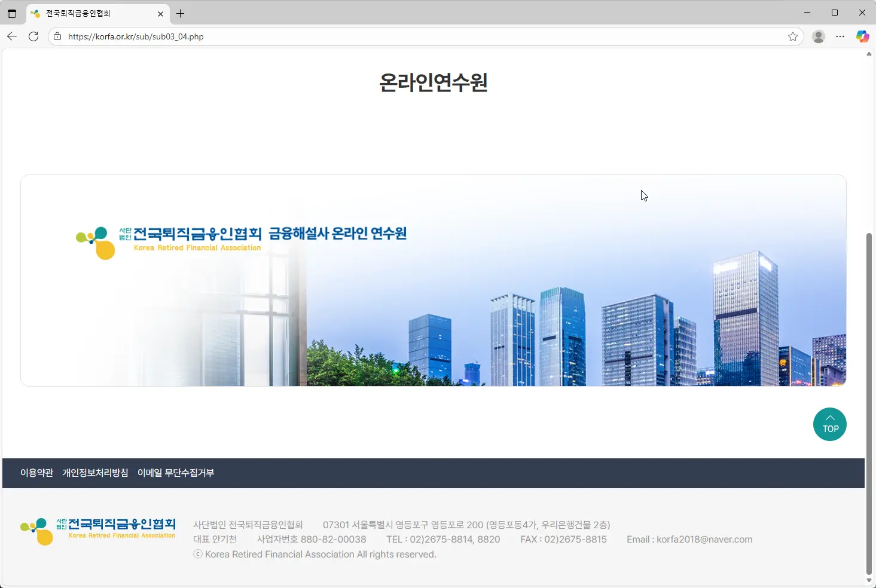
Task: Click the site security lock icon
Action: [57, 36]
